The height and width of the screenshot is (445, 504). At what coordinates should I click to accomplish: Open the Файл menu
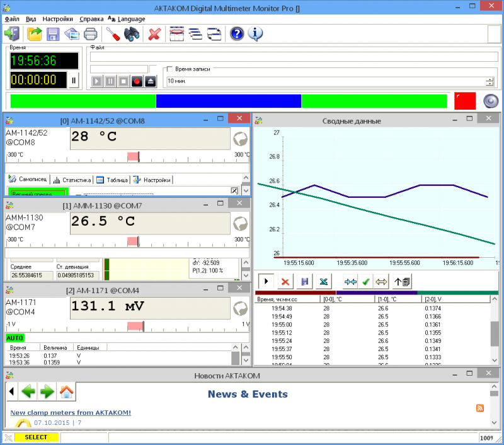coord(12,19)
